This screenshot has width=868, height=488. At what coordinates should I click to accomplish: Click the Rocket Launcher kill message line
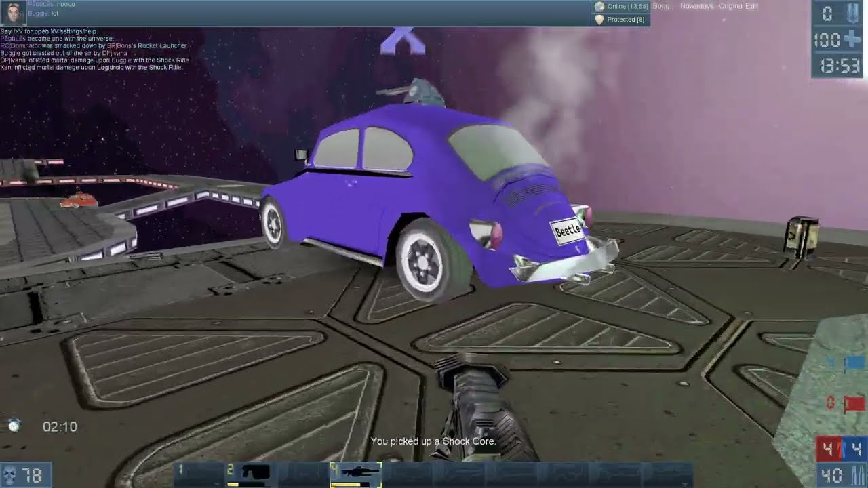(93, 45)
